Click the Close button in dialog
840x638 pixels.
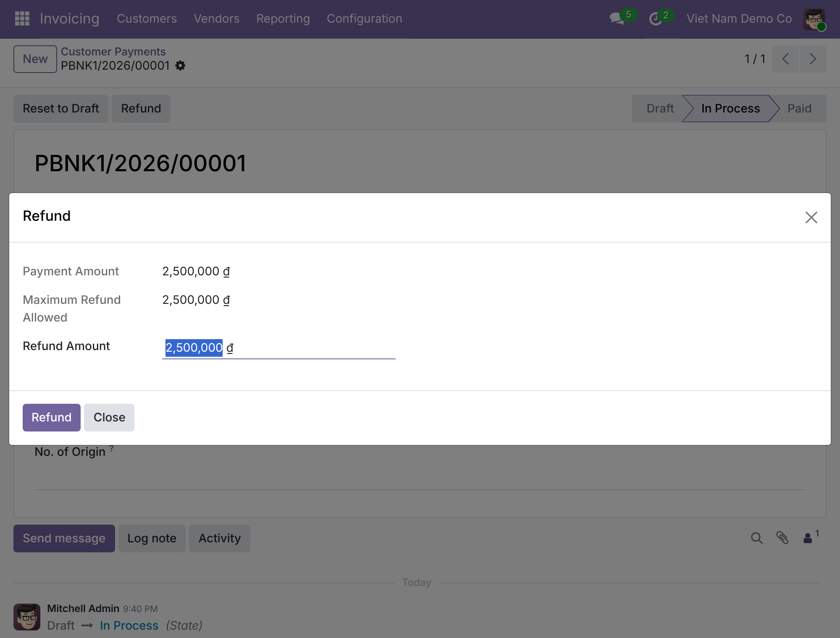[x=109, y=417]
